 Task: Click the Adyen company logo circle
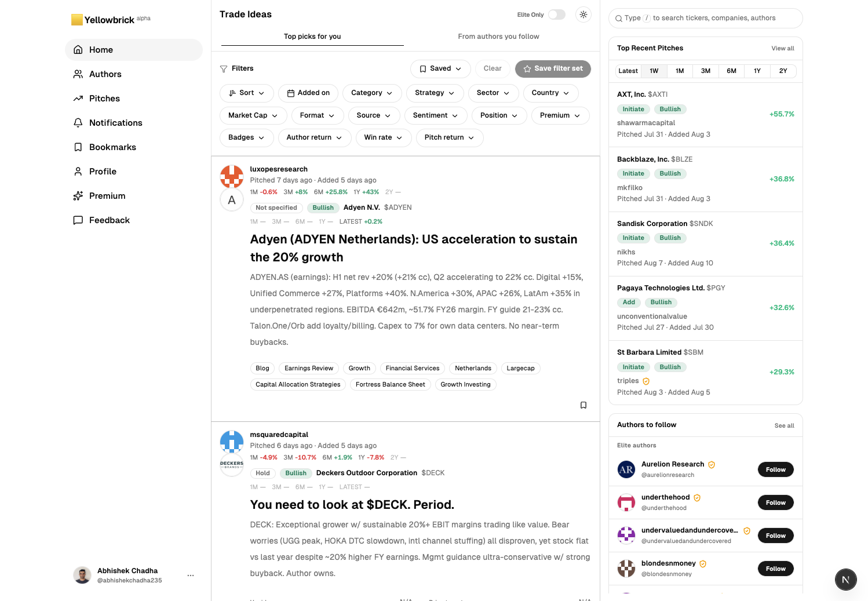point(232,200)
